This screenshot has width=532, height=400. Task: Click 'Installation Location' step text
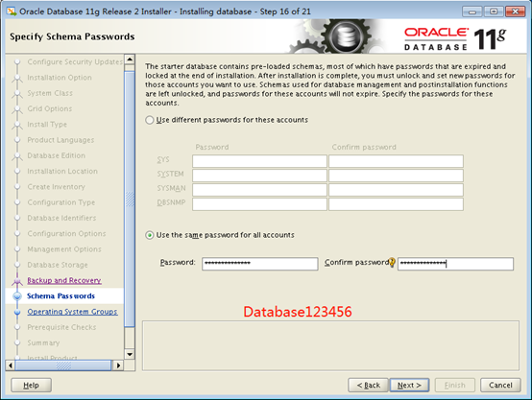(62, 171)
